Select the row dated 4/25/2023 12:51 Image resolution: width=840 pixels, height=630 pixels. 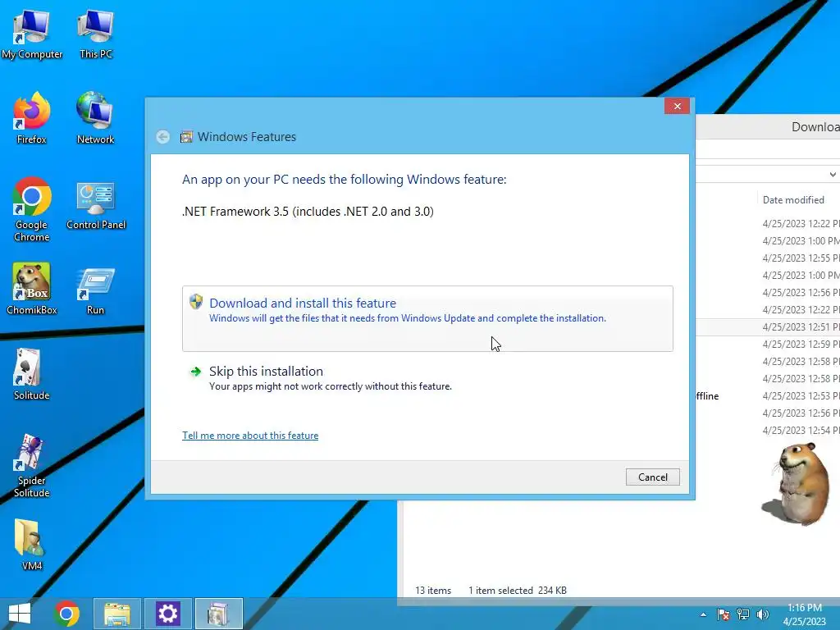click(x=767, y=326)
